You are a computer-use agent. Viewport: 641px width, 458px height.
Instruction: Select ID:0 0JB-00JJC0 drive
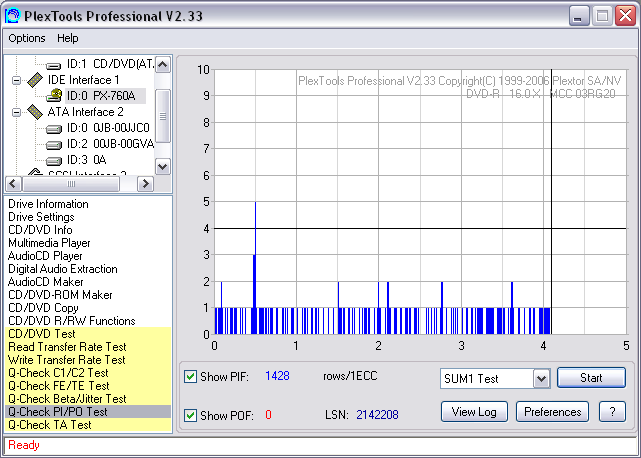click(x=108, y=128)
